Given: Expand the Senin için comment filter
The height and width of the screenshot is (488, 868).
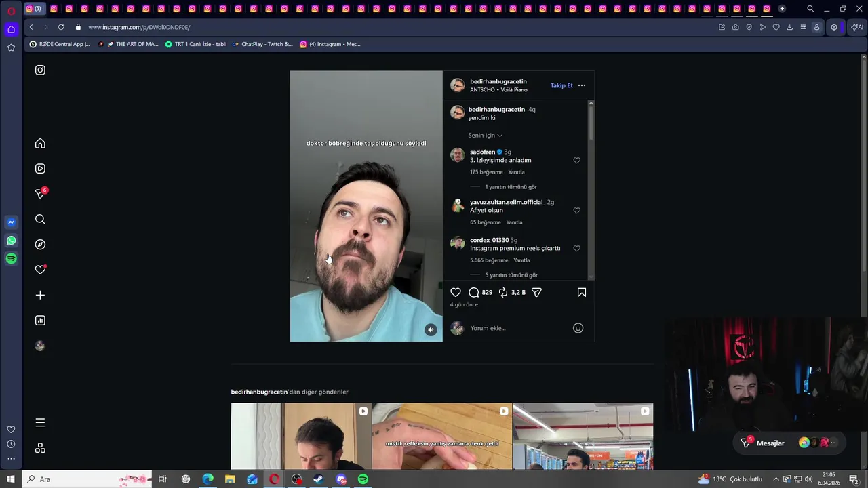Looking at the screenshot, I should coord(485,136).
